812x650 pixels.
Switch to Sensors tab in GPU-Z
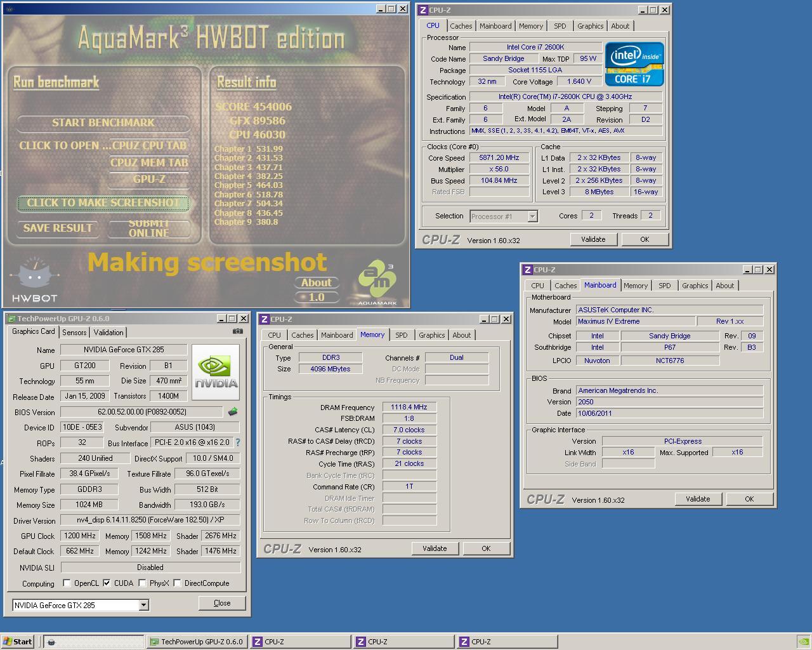pos(74,333)
